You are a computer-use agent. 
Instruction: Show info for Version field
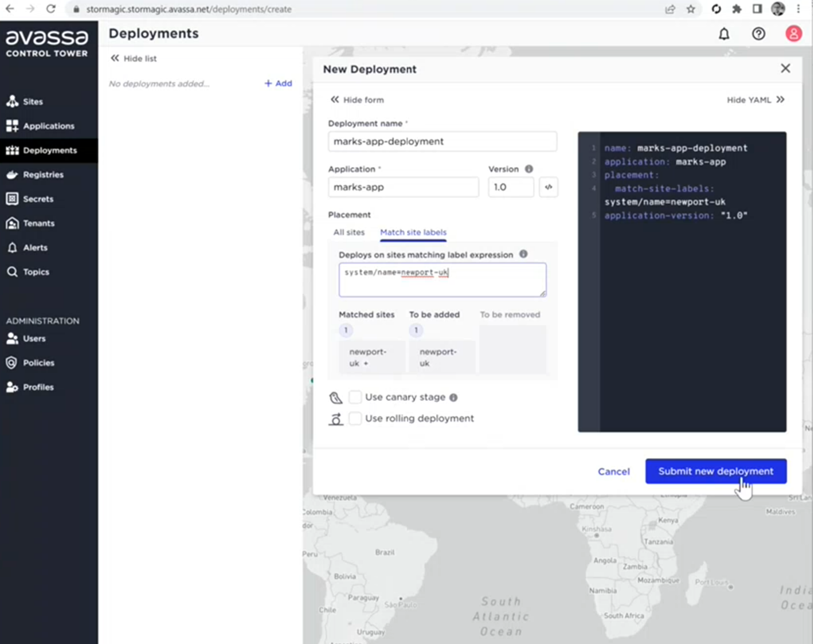point(529,169)
